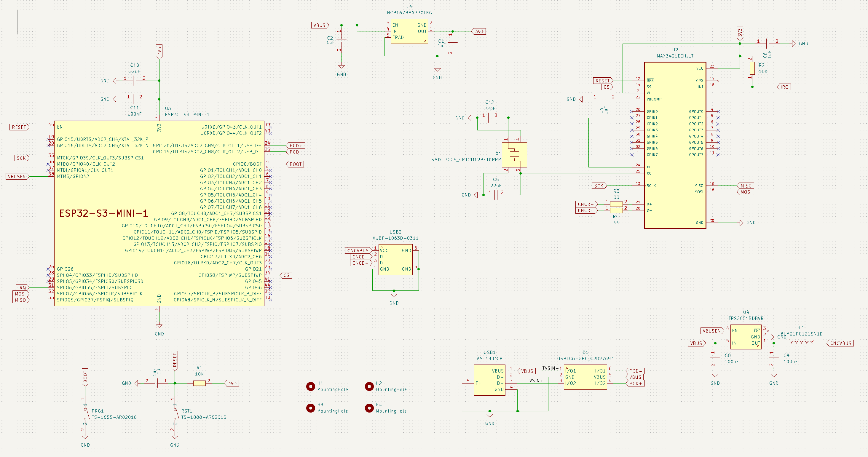Select the PRG1 pushbutton switch symbol
Viewport: 868px width, 457px height.
coord(86,414)
